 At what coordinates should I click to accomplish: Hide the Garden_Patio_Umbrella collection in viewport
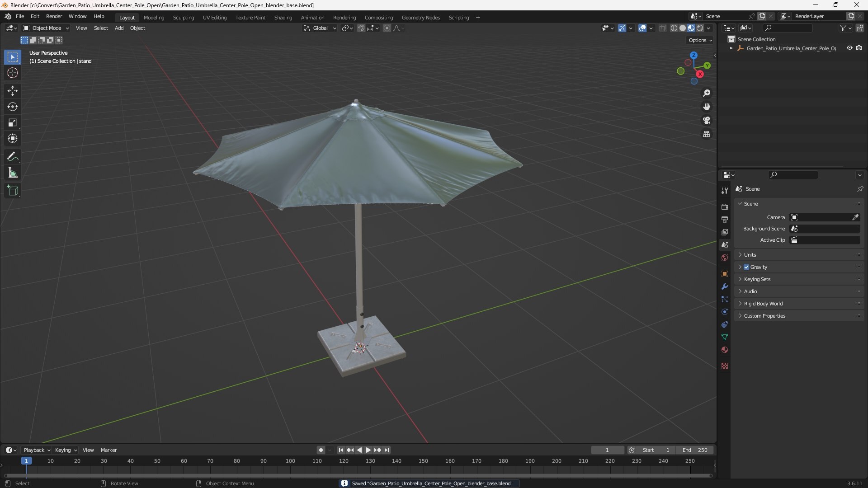coord(849,48)
